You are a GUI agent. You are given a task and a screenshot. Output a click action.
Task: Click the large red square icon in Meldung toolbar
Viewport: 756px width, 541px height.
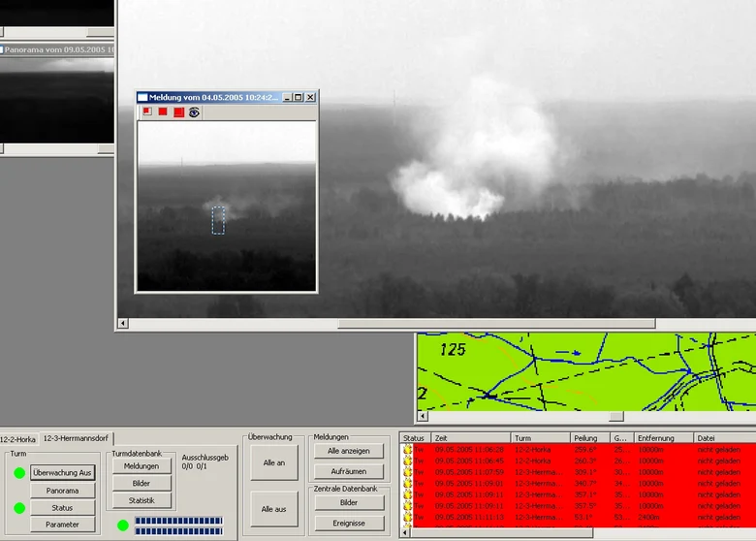point(179,112)
